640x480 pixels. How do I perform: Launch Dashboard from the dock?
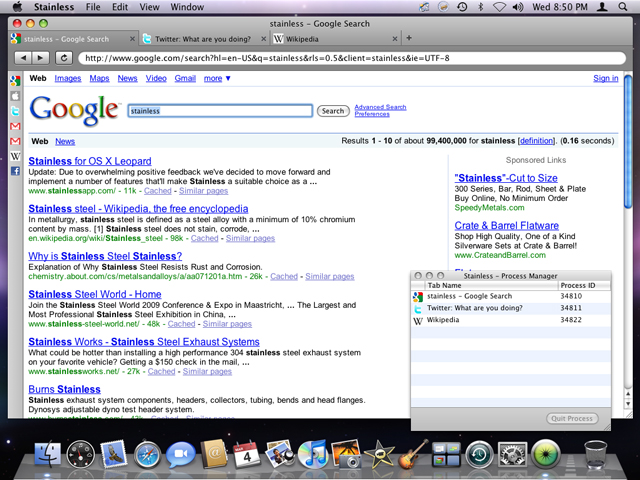tap(80, 454)
